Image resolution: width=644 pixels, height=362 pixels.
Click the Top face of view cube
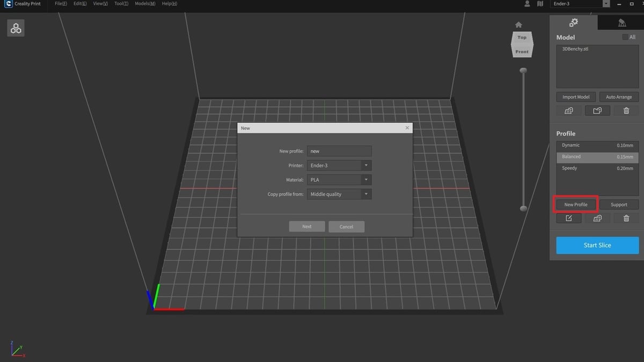click(x=522, y=38)
